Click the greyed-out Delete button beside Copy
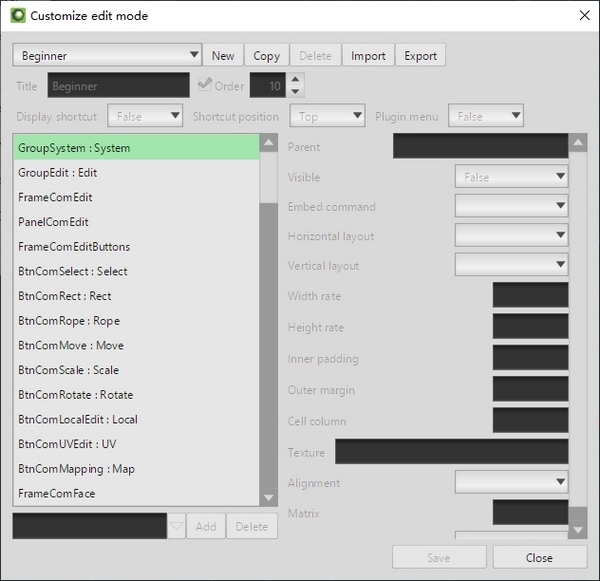 (x=315, y=55)
